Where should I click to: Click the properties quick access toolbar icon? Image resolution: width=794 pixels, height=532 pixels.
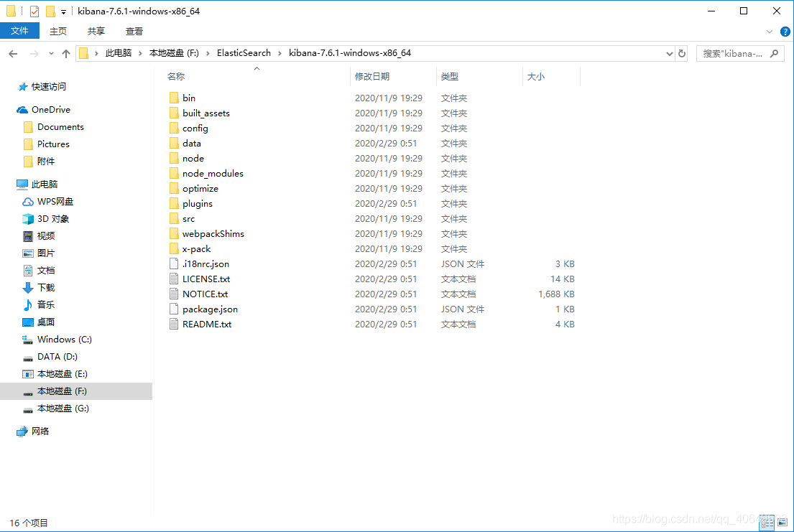[x=34, y=11]
